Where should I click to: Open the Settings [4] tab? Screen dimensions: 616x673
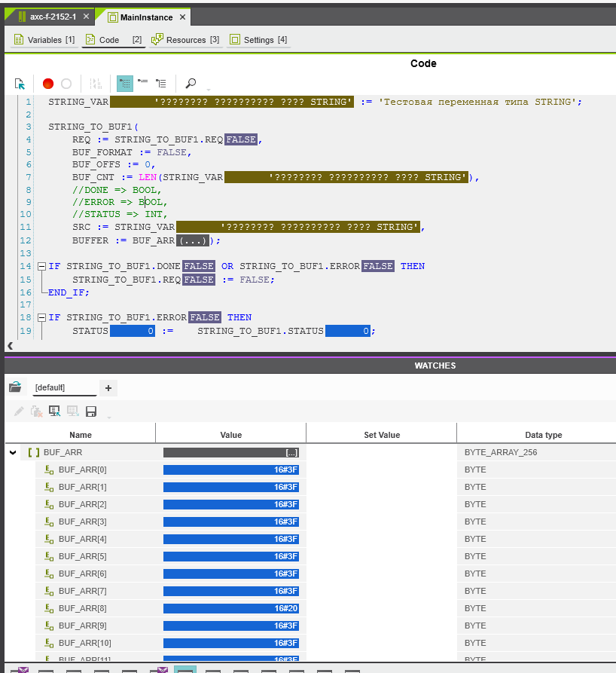click(x=258, y=40)
